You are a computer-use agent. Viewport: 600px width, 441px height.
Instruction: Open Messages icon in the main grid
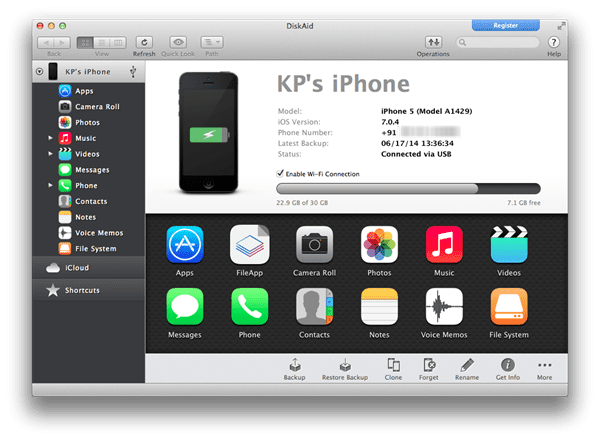pyautogui.click(x=185, y=306)
